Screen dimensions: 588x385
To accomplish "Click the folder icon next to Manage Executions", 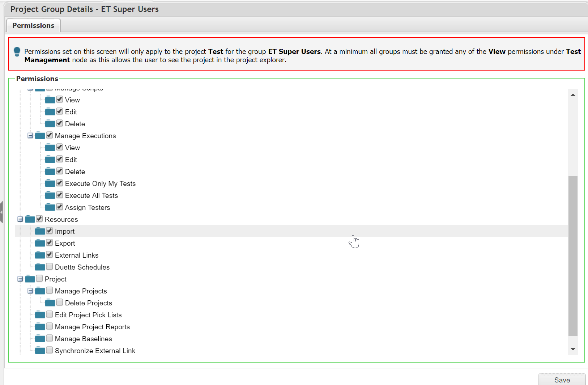I will click(x=40, y=136).
